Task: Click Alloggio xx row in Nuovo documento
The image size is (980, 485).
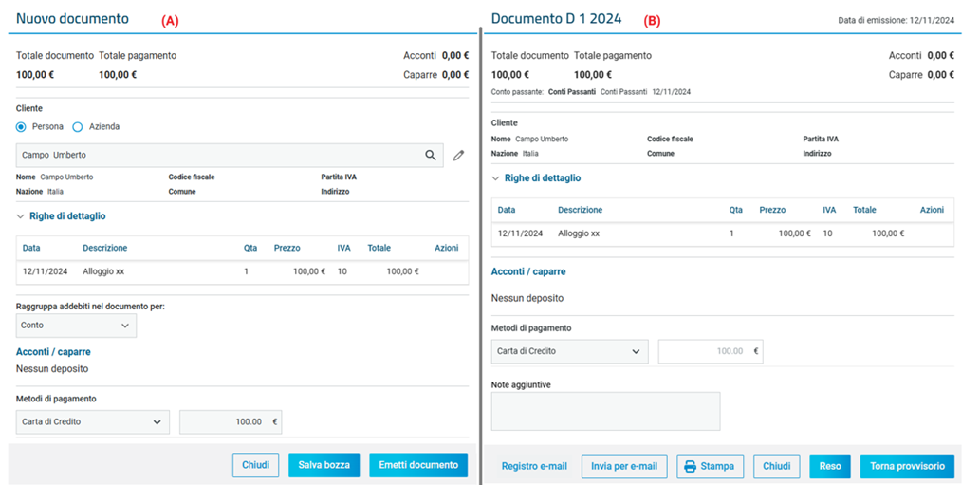Action: (x=242, y=271)
